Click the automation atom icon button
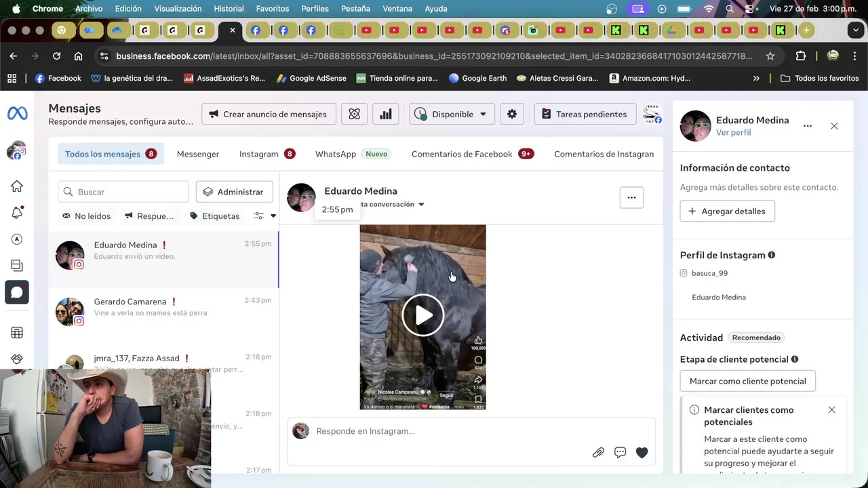 click(354, 114)
